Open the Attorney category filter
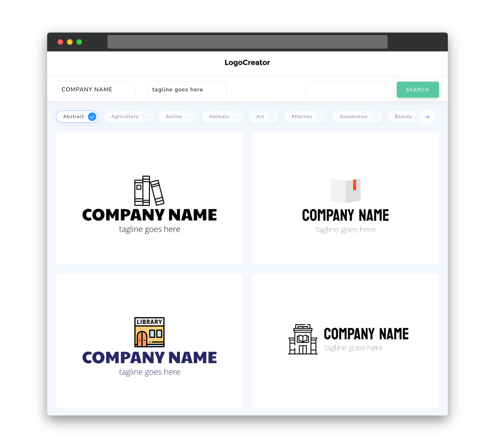495x448 pixels. pos(306,117)
